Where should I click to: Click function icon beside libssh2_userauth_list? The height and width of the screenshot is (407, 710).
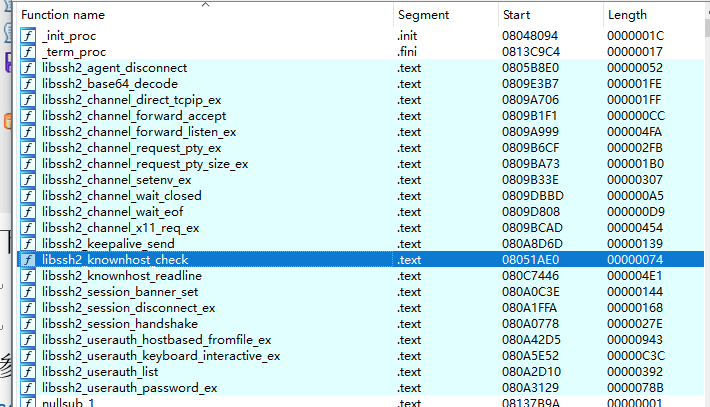(x=28, y=372)
